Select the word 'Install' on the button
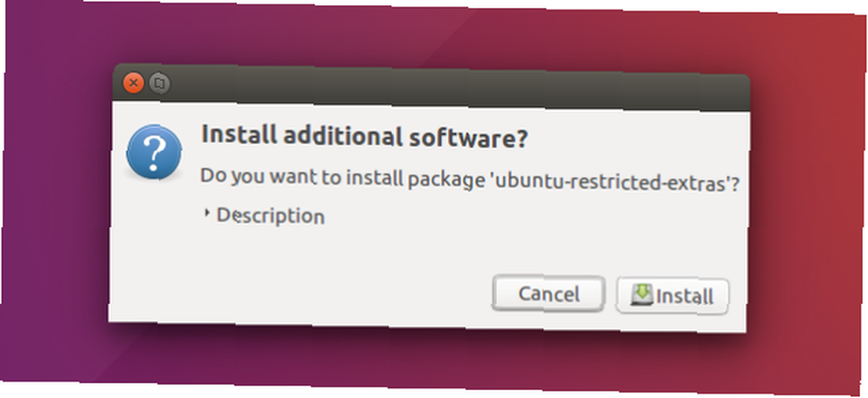This screenshot has height=398, width=868. (x=684, y=296)
